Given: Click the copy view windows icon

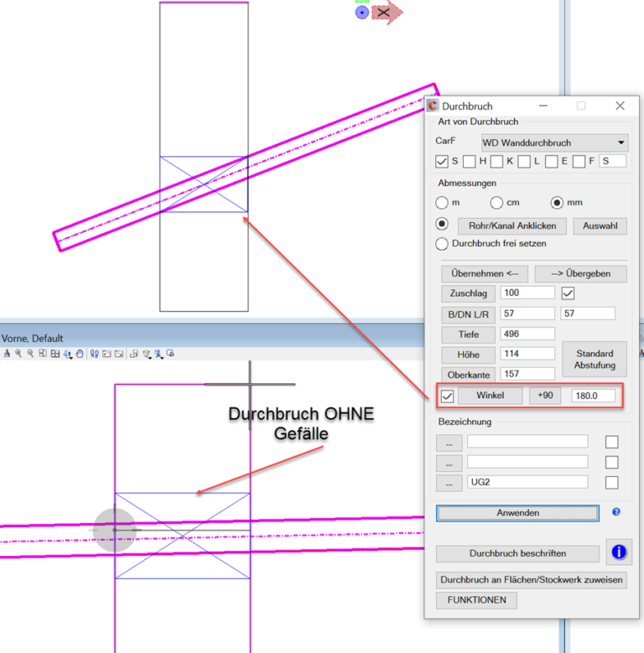Looking at the screenshot, I should coord(134,354).
